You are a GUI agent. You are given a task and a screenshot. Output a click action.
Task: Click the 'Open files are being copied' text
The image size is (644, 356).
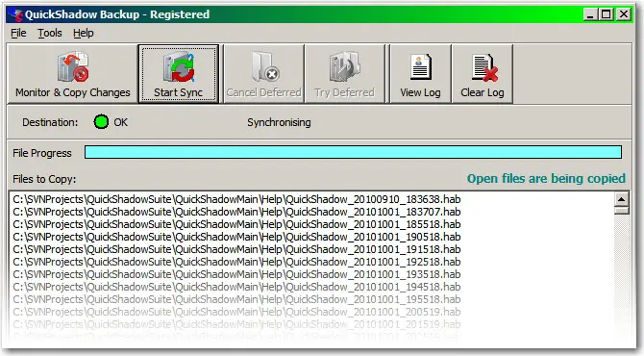[546, 178]
